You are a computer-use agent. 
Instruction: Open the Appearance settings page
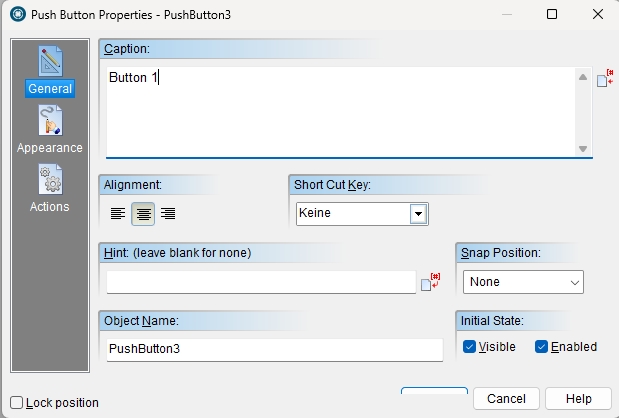pos(50,129)
